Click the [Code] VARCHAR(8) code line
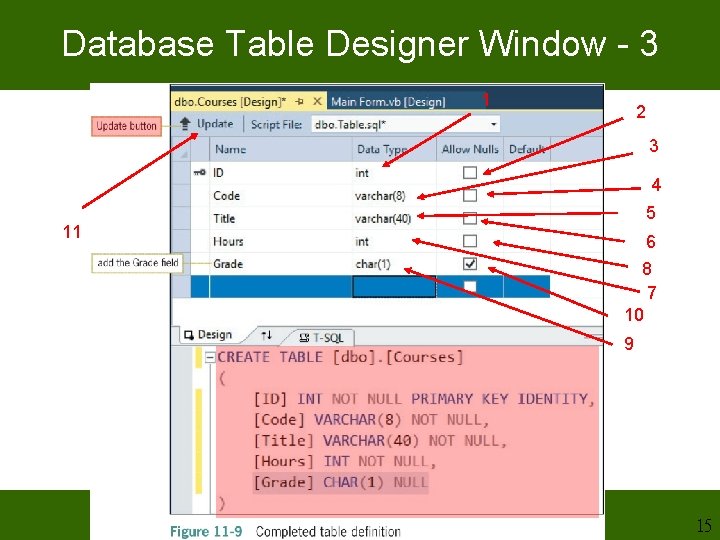The width and height of the screenshot is (720, 540). click(x=372, y=420)
